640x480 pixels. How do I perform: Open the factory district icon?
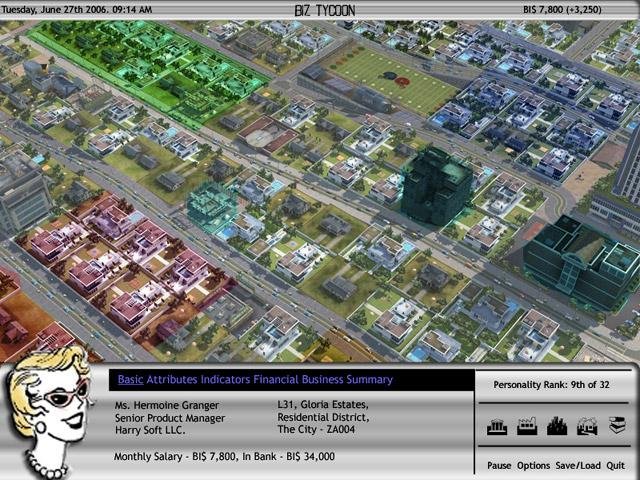527,427
